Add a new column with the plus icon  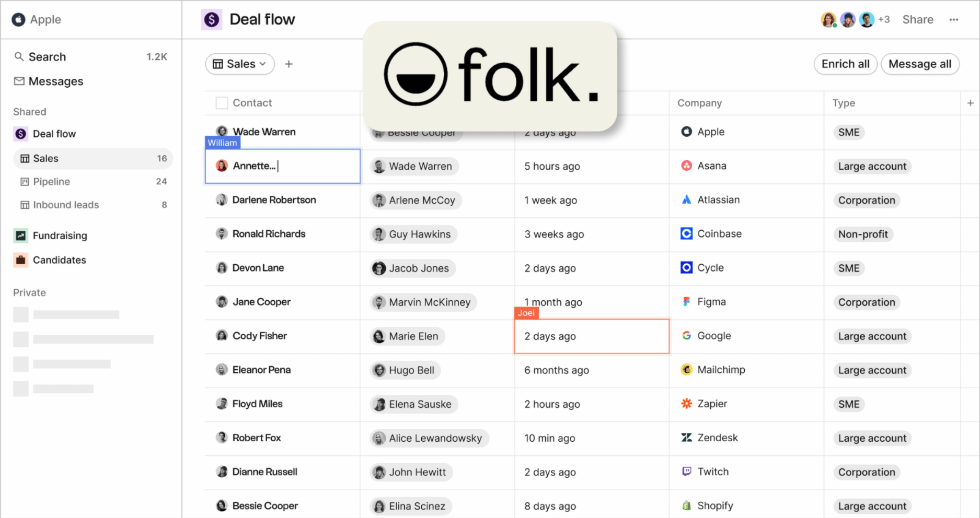[970, 103]
